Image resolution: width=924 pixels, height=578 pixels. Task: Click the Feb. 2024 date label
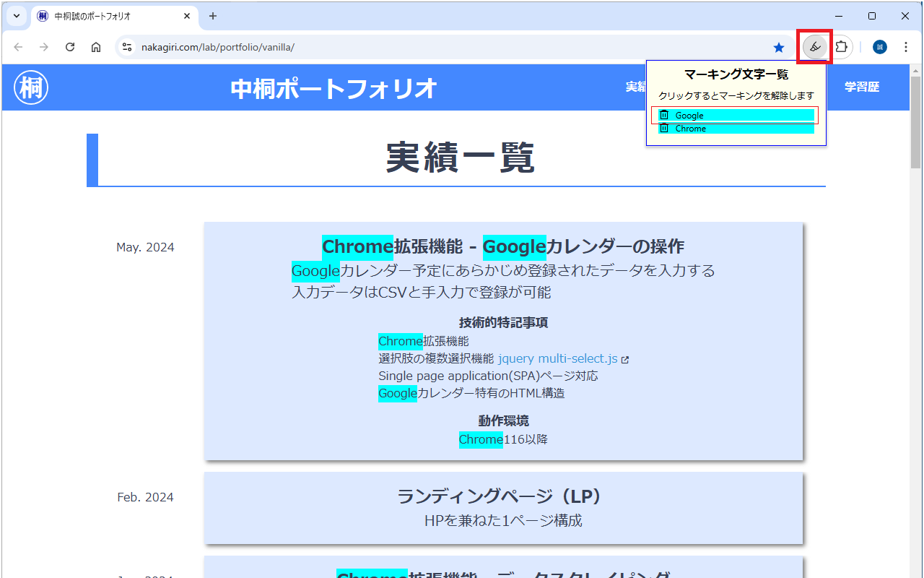(x=145, y=497)
